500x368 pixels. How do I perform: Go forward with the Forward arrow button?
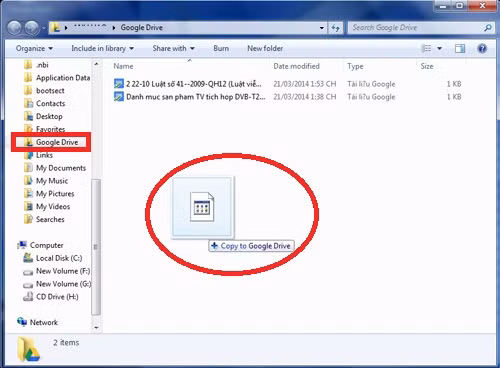32,28
